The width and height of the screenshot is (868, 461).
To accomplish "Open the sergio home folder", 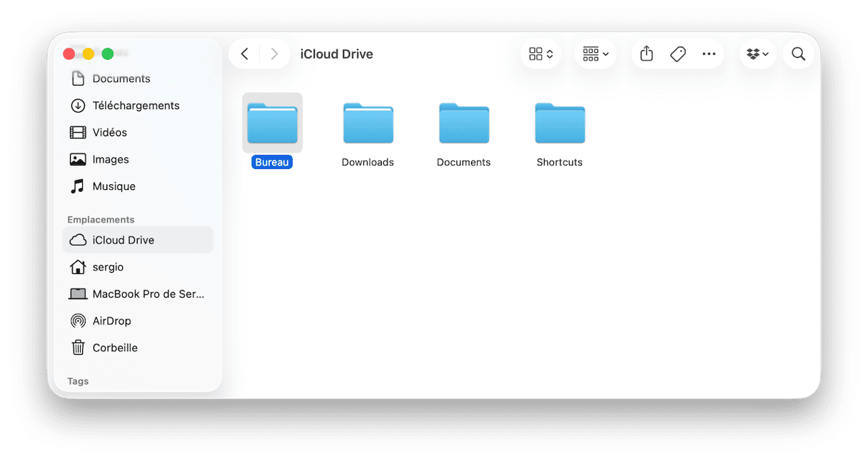I will pyautogui.click(x=138, y=267).
